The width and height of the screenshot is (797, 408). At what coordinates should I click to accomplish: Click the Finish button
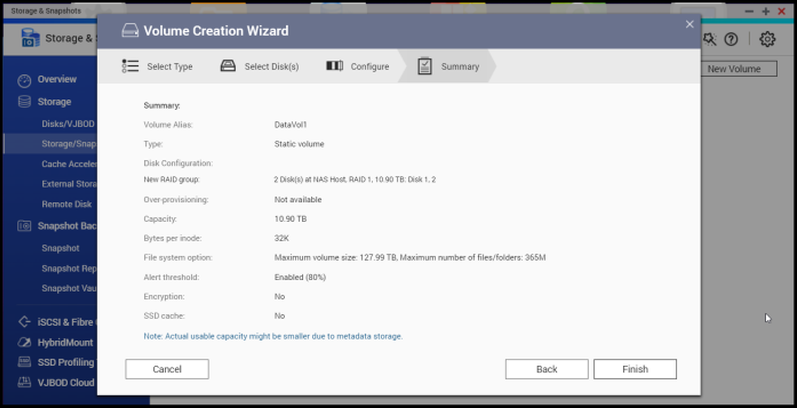pos(635,369)
